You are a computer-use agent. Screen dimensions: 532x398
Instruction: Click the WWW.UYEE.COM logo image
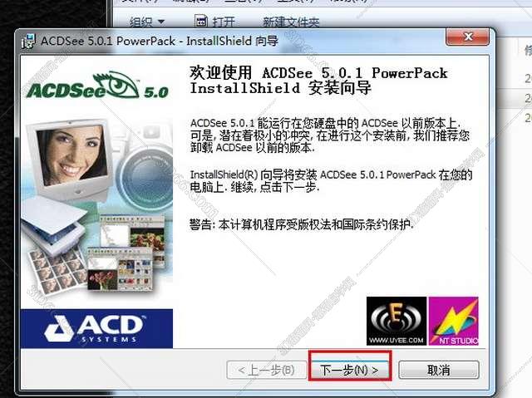tap(397, 321)
